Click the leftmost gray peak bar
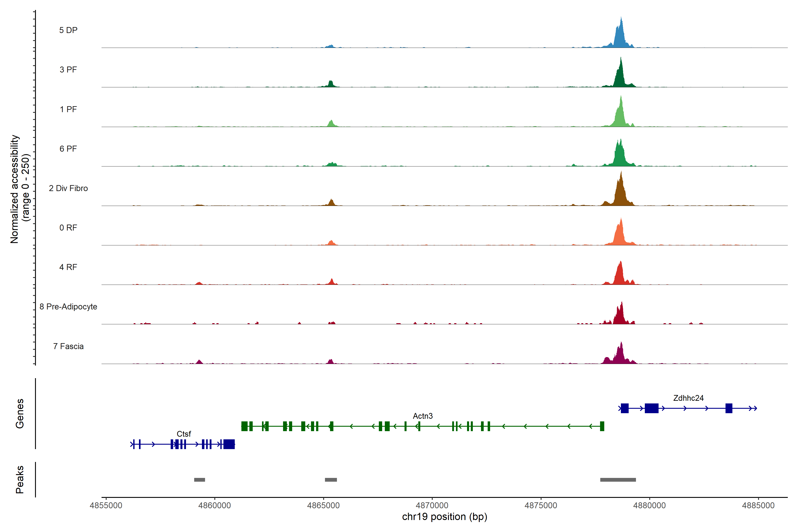The image size is (798, 532). (x=199, y=480)
